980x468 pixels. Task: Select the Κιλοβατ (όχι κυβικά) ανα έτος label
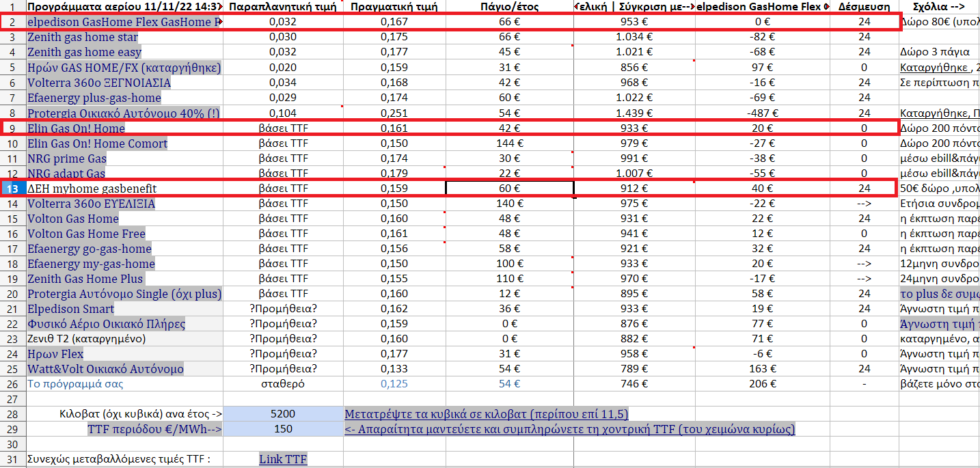(x=141, y=414)
